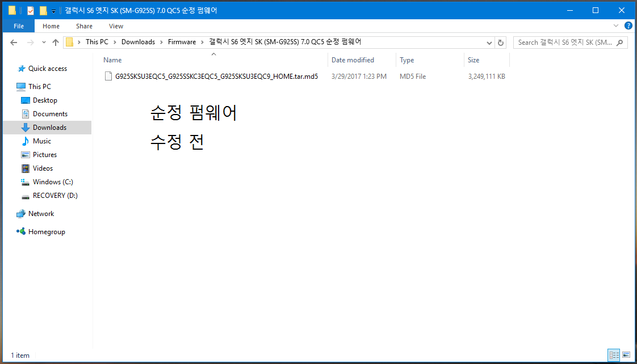Click the New folder icon in title bar

43,11
